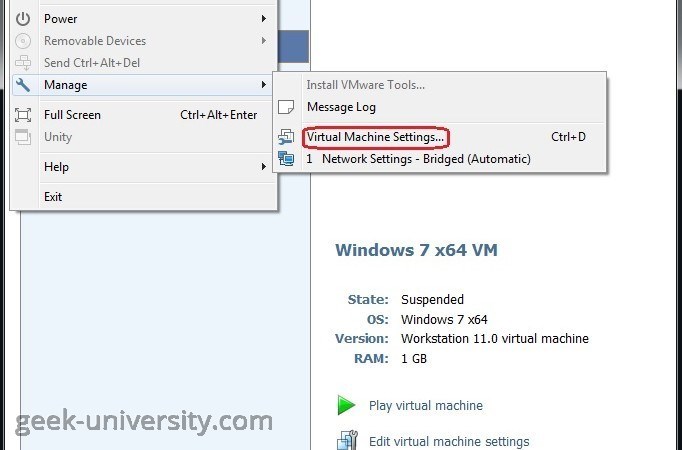Image resolution: width=682 pixels, height=450 pixels.
Task: Click the Ctrl+D shortcut text
Action: [x=568, y=137]
